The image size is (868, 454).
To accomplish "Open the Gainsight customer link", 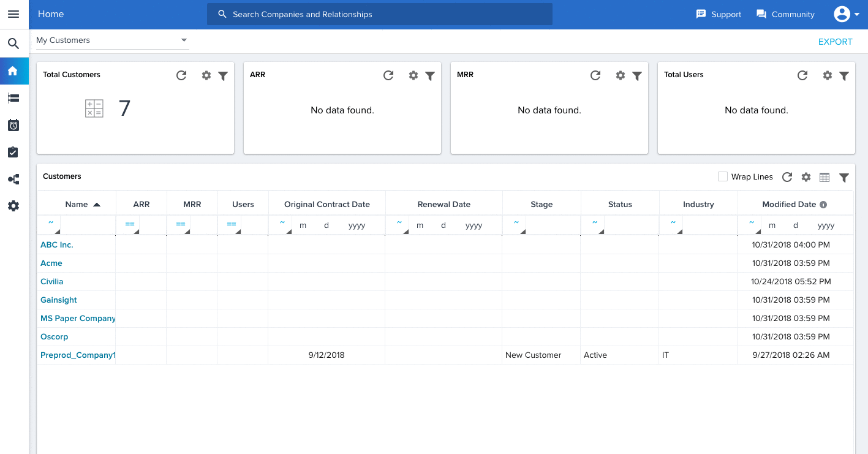I will pos(59,300).
